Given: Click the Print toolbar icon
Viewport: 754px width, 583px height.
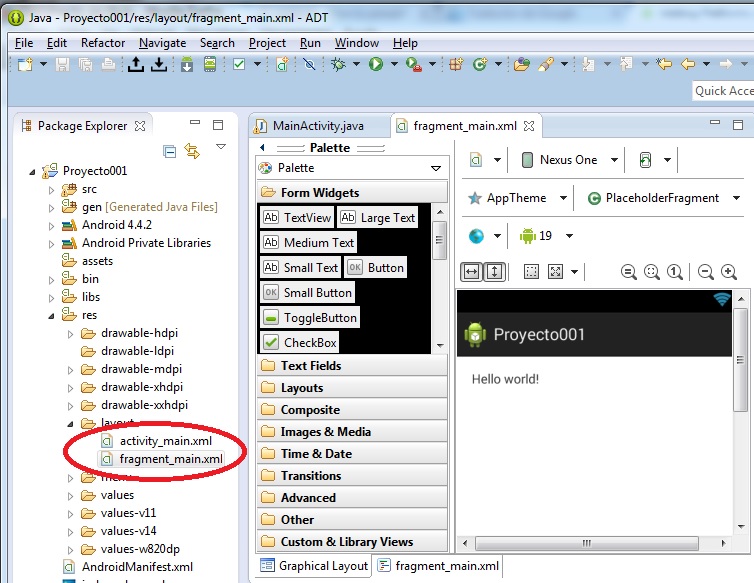Looking at the screenshot, I should (108, 64).
